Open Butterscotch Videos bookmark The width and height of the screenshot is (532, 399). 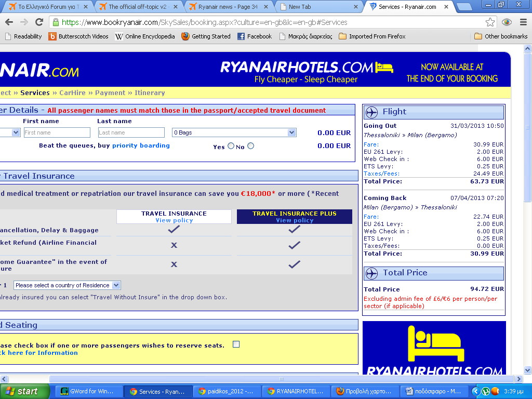(x=78, y=36)
